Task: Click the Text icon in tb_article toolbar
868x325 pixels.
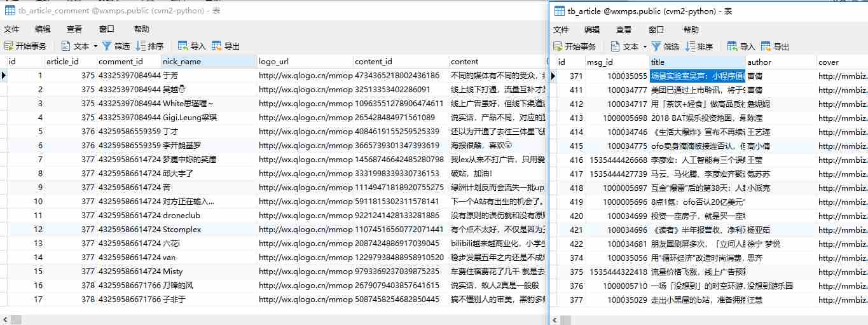Action: pos(615,46)
